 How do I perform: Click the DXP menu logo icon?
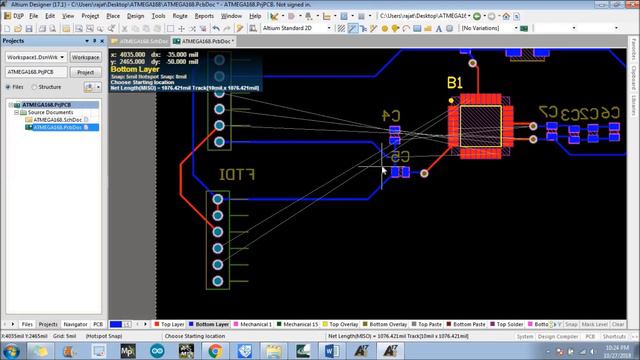tap(7, 16)
